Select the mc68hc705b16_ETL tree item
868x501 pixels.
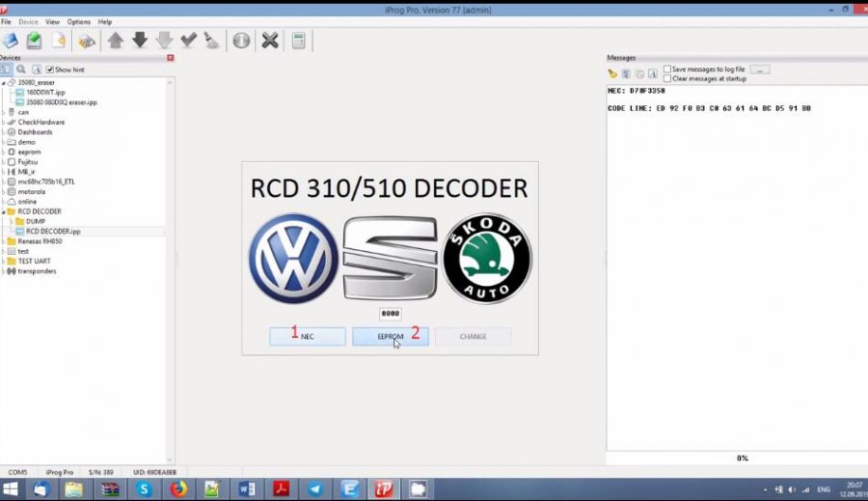point(46,181)
